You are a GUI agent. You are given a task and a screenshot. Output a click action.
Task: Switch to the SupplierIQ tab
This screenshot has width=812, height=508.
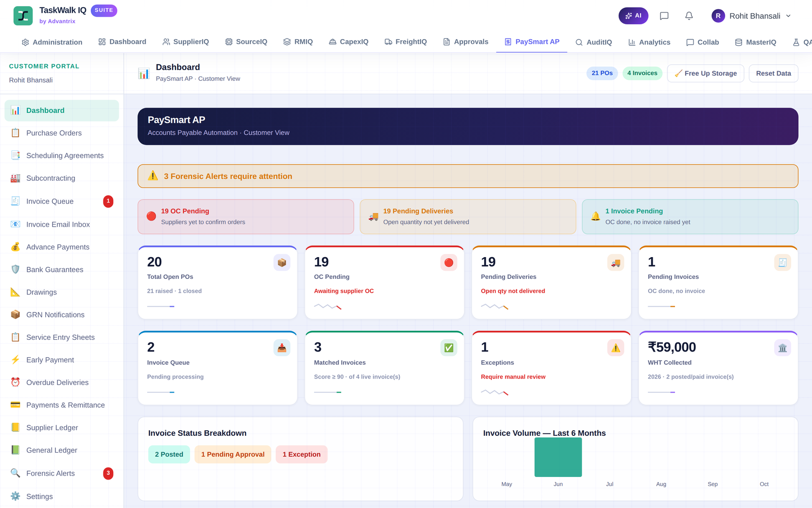click(186, 42)
